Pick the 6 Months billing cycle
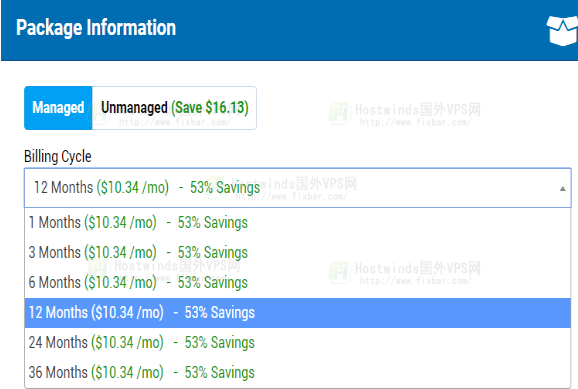The image size is (578, 389). click(x=297, y=282)
